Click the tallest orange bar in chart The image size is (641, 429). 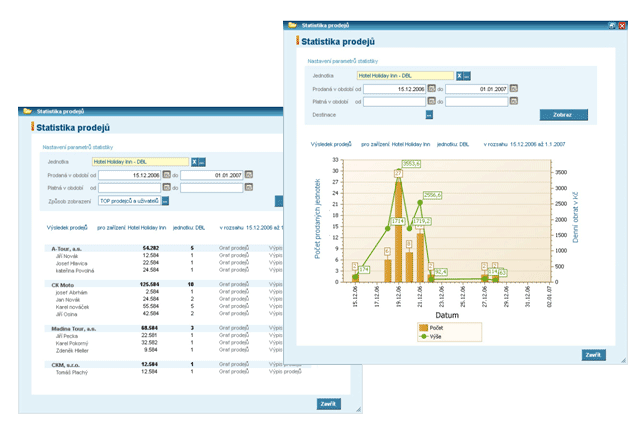399,230
